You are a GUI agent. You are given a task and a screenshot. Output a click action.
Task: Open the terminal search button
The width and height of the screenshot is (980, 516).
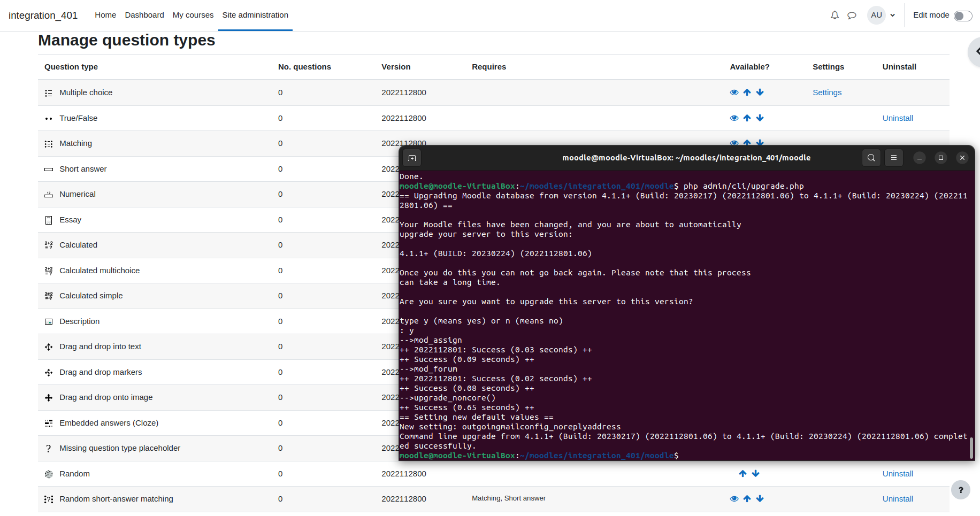871,158
